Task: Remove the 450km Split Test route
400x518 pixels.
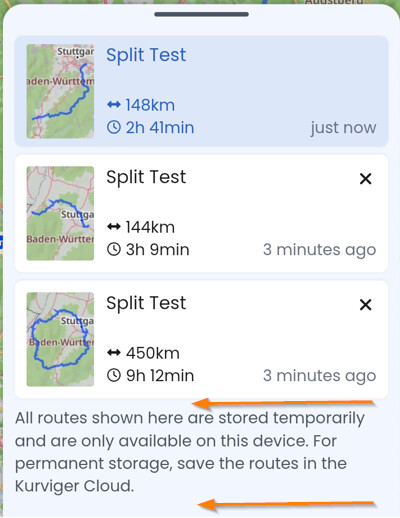Action: click(x=366, y=304)
